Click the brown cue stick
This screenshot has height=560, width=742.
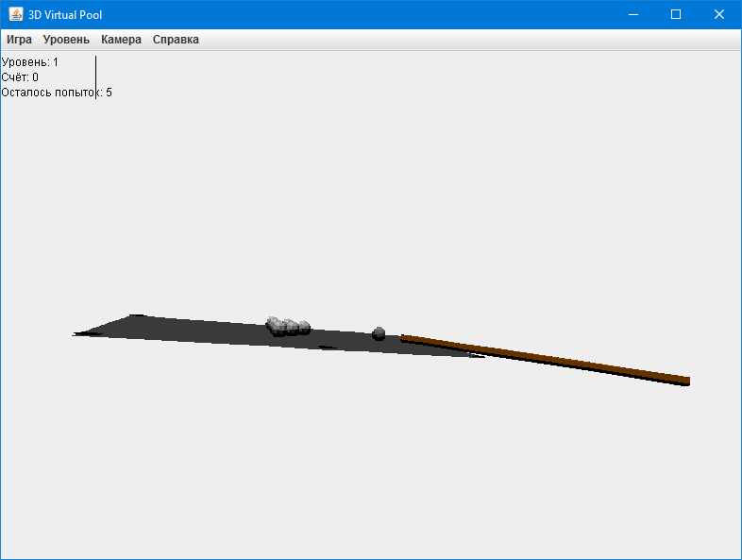[x=544, y=359]
